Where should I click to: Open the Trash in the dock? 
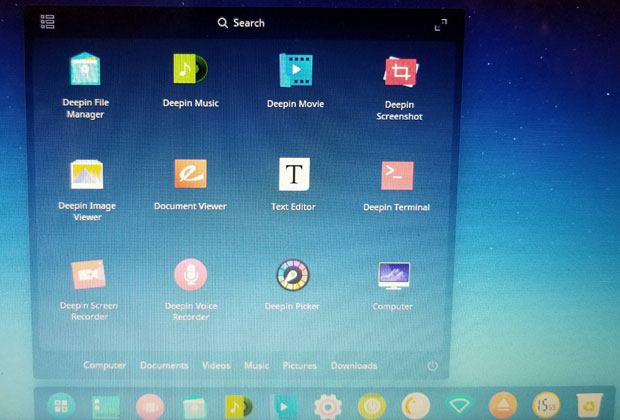coord(589,405)
